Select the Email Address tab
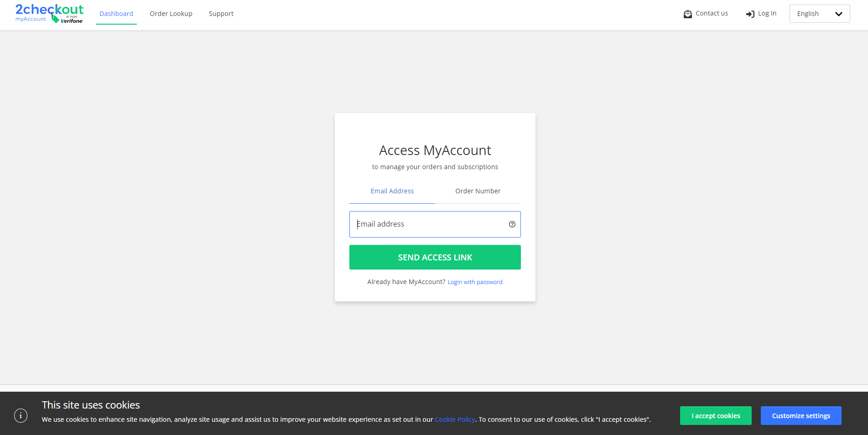Image resolution: width=868 pixels, height=435 pixels. [x=392, y=191]
